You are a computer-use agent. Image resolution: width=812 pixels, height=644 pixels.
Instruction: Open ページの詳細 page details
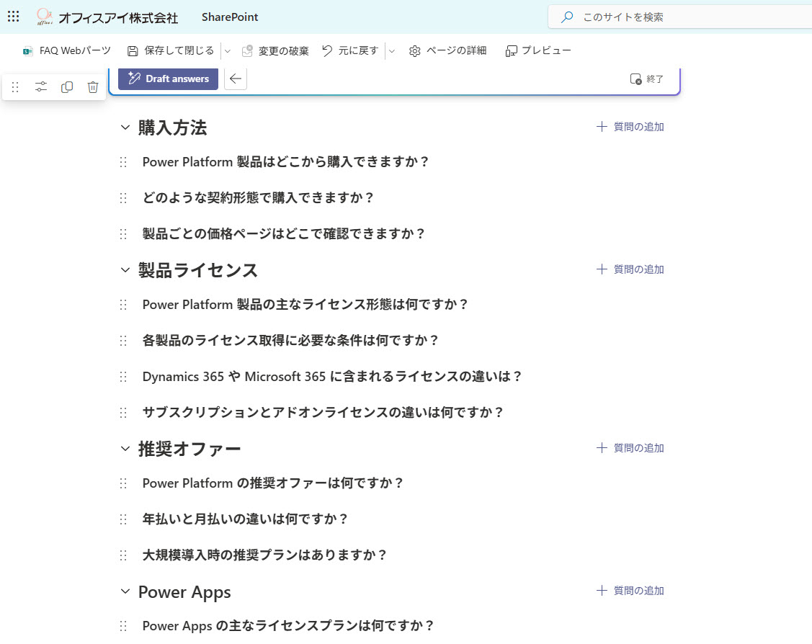pyautogui.click(x=448, y=50)
